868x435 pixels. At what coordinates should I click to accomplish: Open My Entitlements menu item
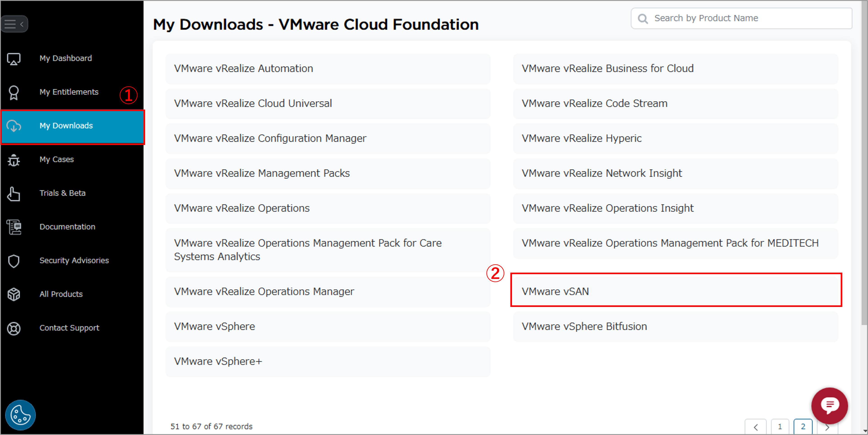[72, 92]
